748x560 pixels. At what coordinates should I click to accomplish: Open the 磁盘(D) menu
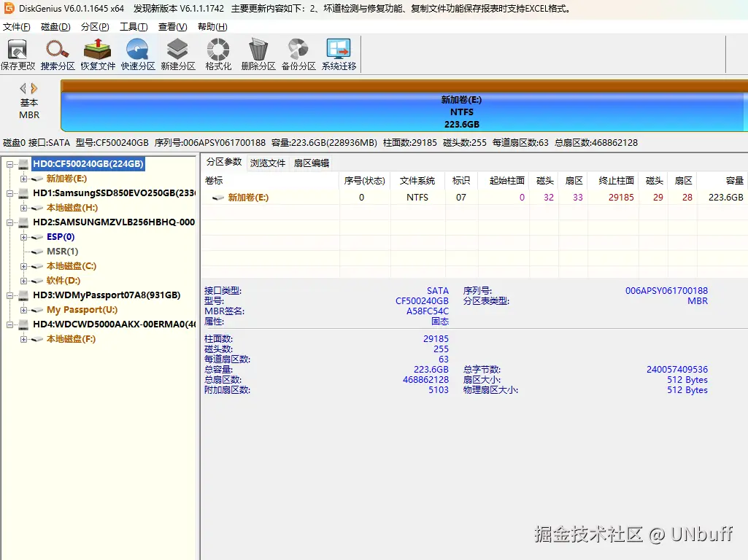coord(55,27)
